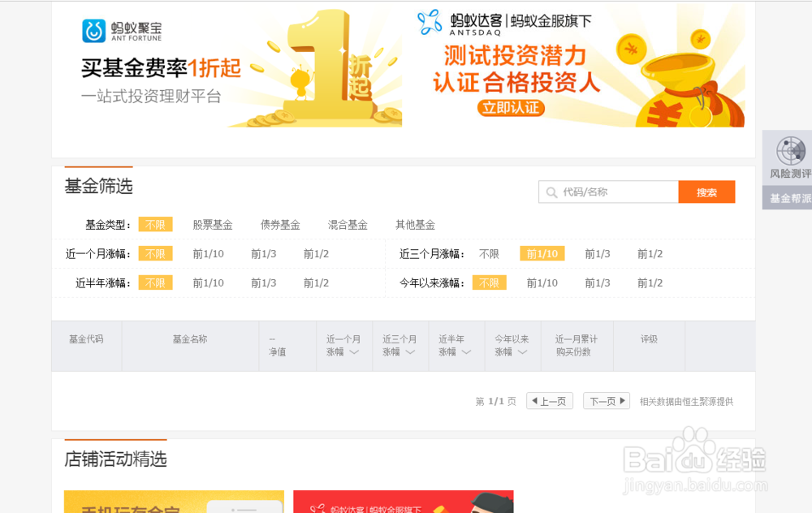The width and height of the screenshot is (812, 513).
Task: Select 前1/2 for 今年以来涨幅
Action: click(x=650, y=283)
